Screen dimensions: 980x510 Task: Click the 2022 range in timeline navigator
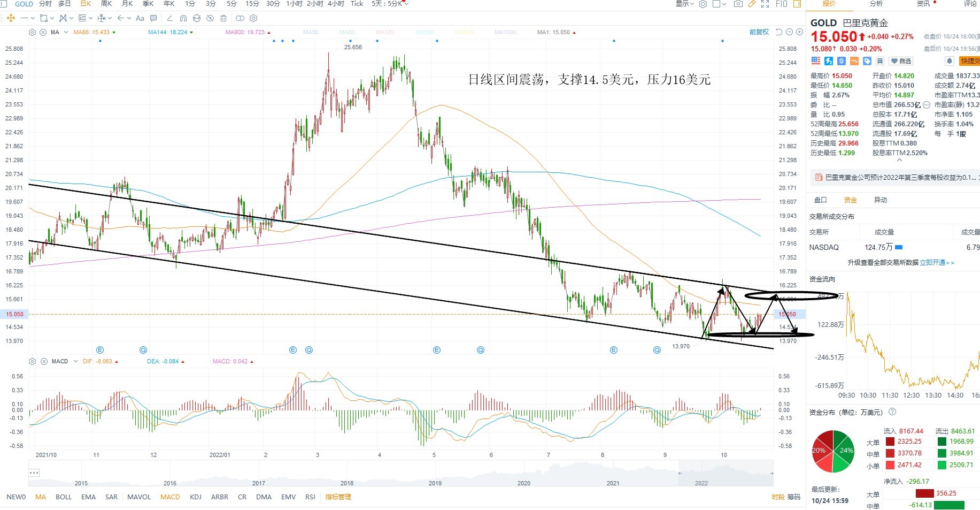701,483
